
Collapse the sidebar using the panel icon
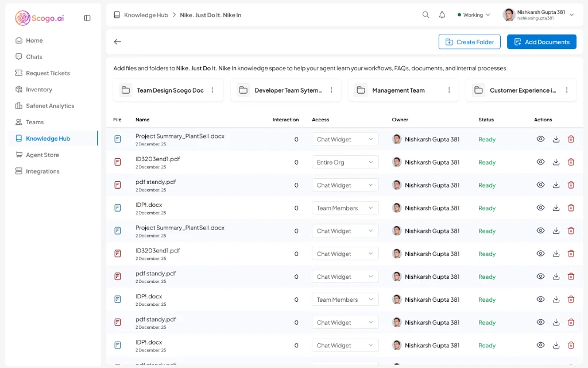click(87, 18)
